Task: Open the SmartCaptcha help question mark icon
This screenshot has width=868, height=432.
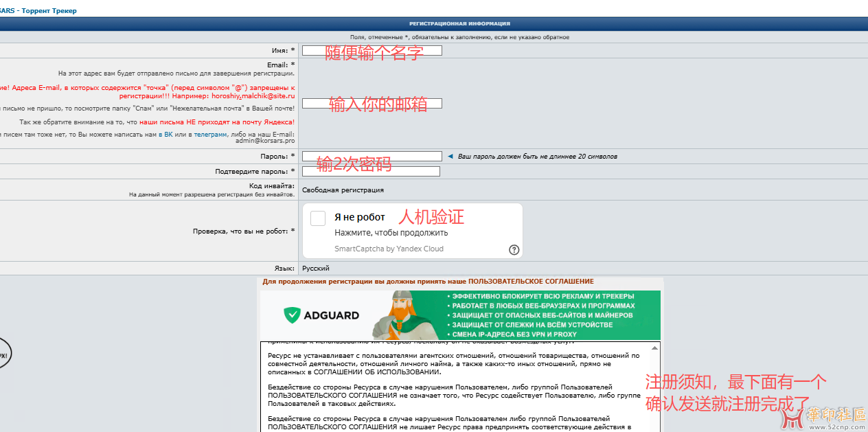Action: coord(514,249)
